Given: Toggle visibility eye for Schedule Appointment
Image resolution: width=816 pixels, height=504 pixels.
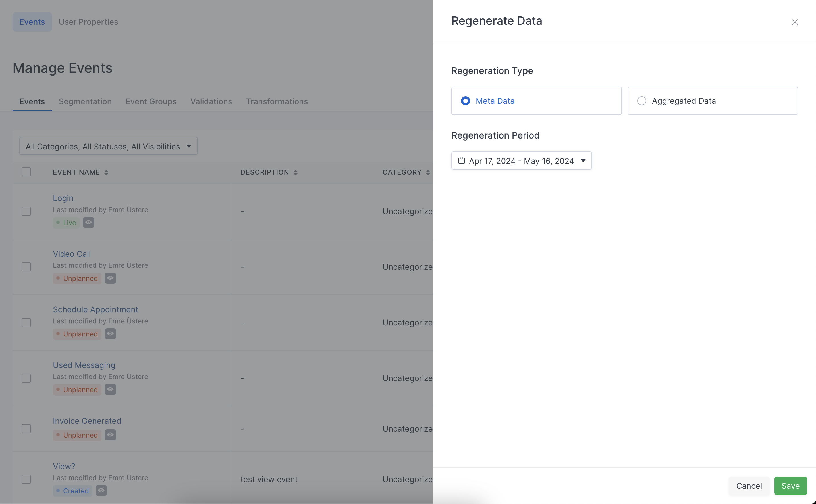Looking at the screenshot, I should (110, 334).
